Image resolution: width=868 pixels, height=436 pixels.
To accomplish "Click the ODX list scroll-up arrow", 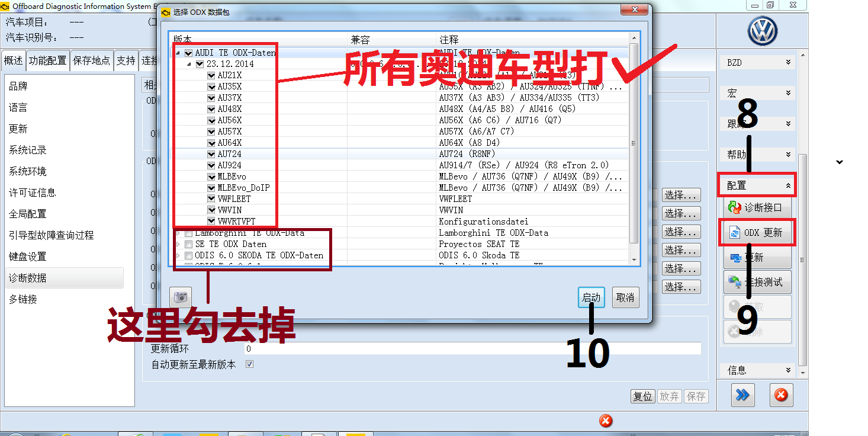I will pos(634,38).
